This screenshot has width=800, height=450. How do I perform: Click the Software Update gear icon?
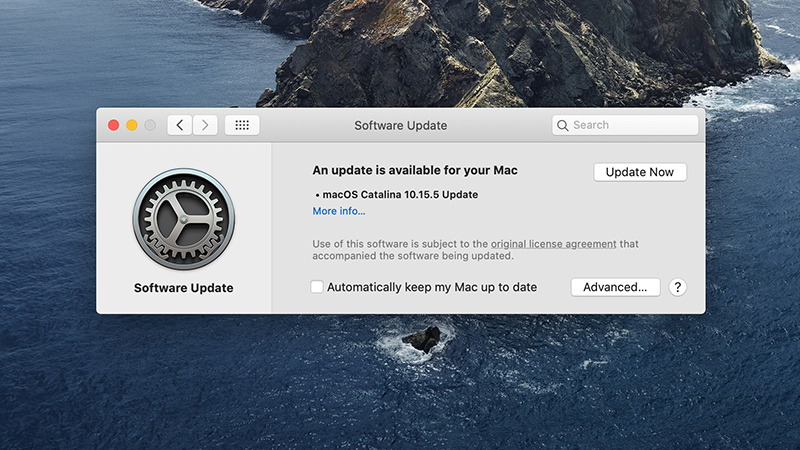(x=184, y=219)
